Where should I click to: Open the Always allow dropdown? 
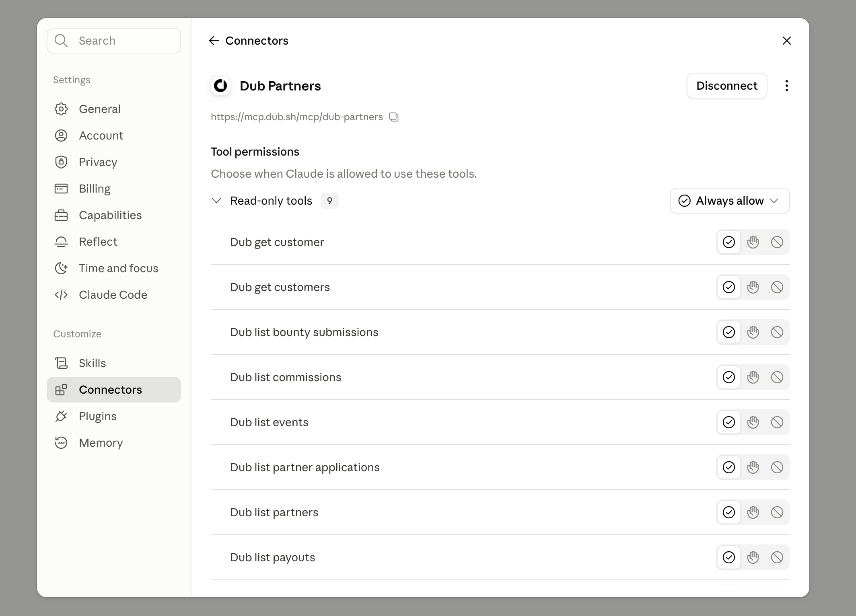(730, 201)
